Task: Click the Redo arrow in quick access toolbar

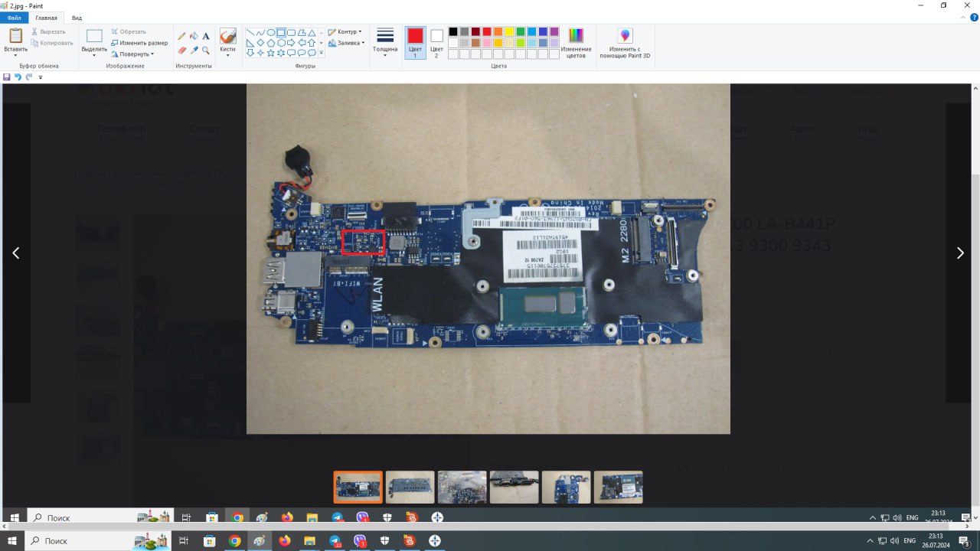Action: [x=29, y=77]
